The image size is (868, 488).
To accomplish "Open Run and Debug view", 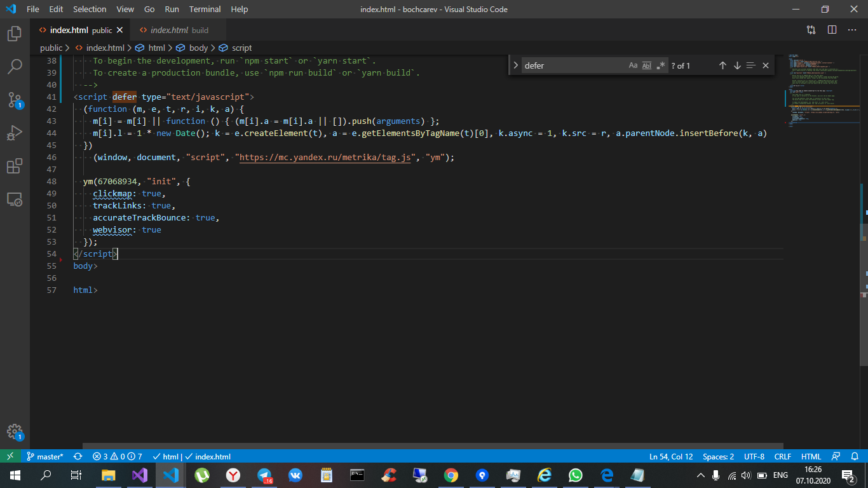I will tap(15, 133).
